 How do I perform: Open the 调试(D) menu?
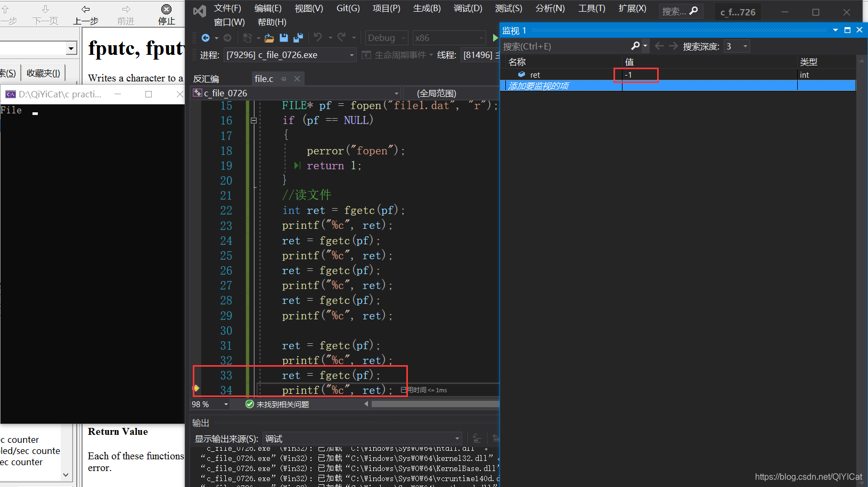tap(468, 8)
